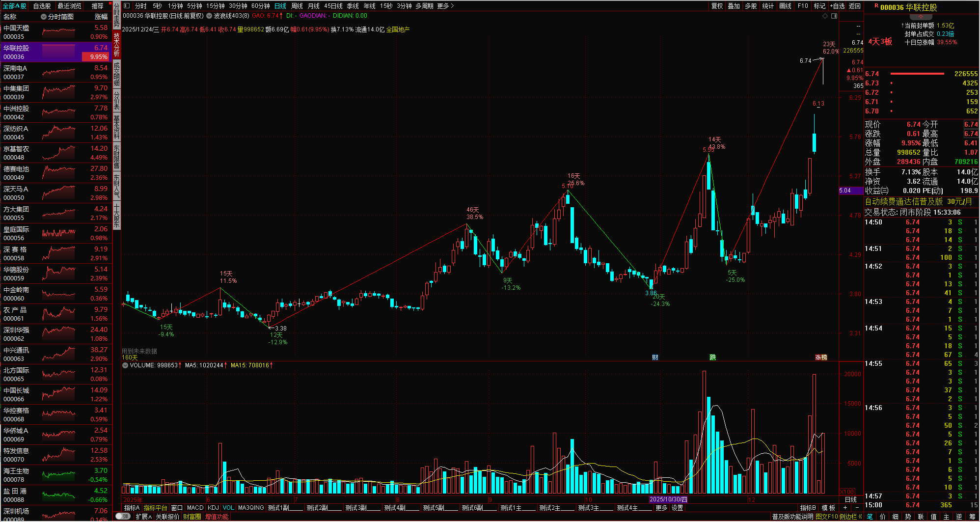Viewport: 980px width, 522px height.
Task: Add the stock via the +自选 button
Action: 837,6
